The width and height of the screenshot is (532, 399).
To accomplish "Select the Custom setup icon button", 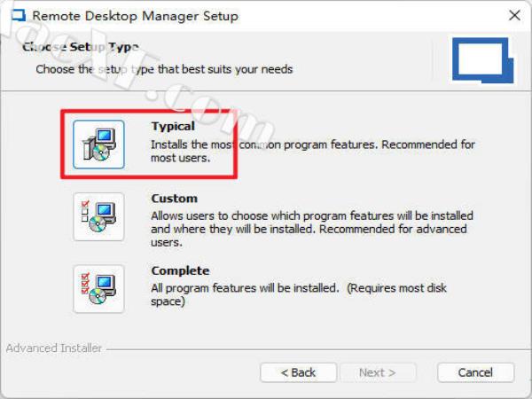I will coord(98,216).
